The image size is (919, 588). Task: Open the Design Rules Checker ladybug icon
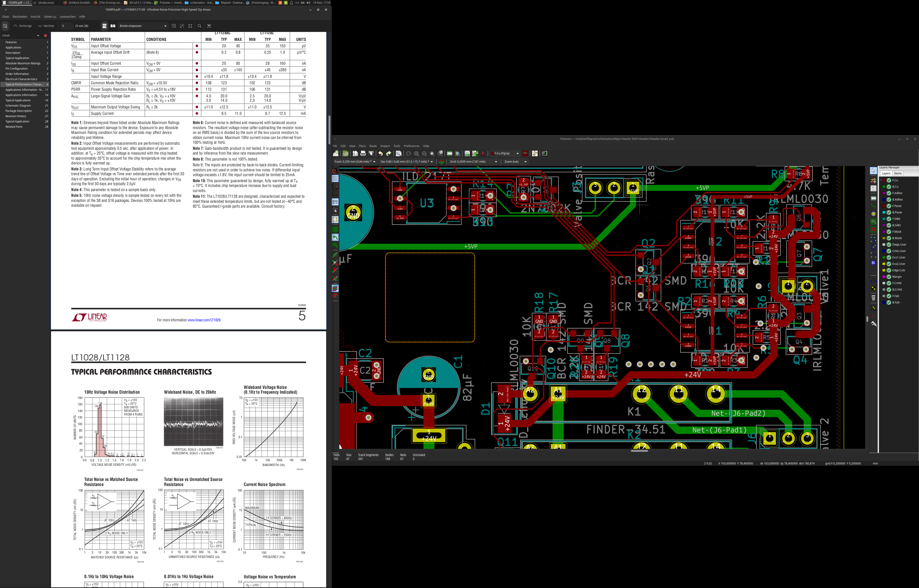click(x=483, y=154)
